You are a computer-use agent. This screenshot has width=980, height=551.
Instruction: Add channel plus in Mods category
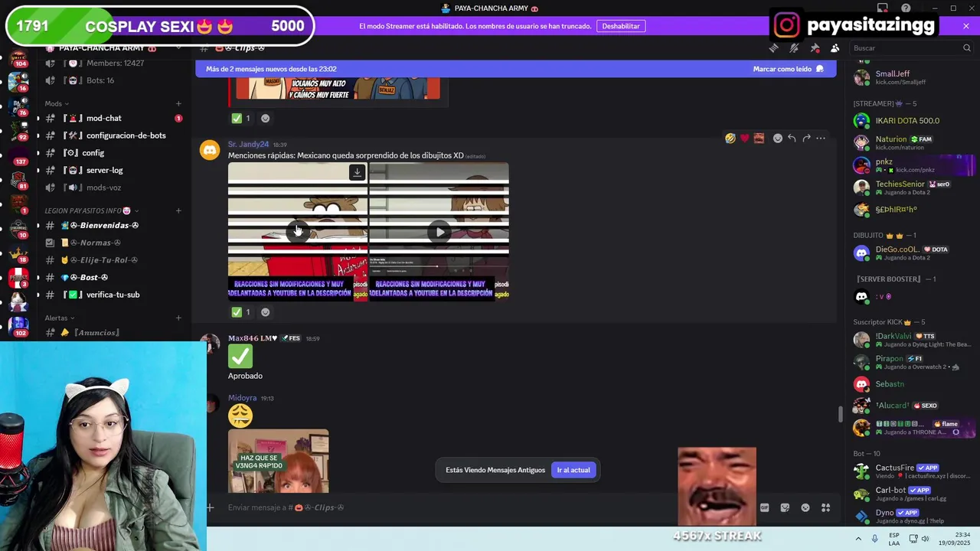coord(178,103)
